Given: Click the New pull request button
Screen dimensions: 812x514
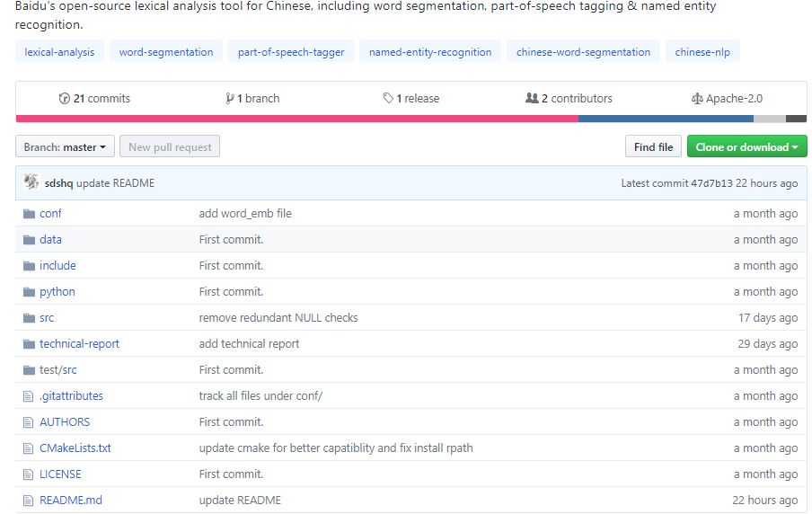Looking at the screenshot, I should click(170, 146).
